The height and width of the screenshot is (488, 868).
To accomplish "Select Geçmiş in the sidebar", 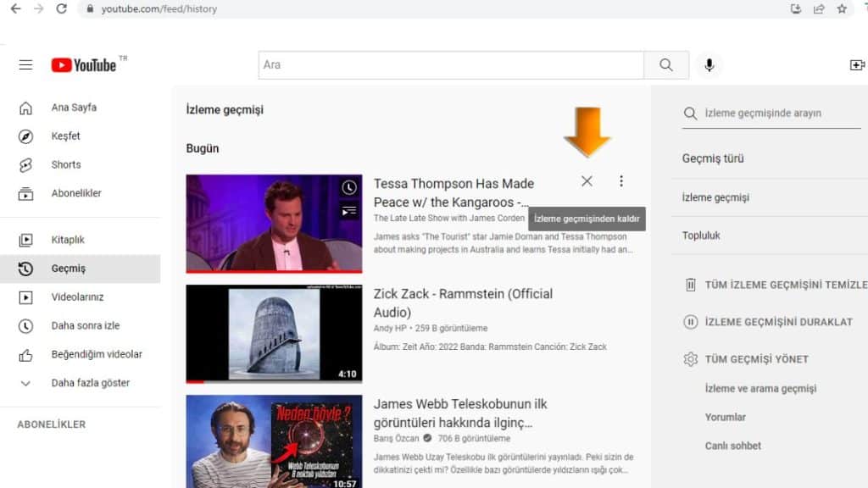I will (x=81, y=269).
